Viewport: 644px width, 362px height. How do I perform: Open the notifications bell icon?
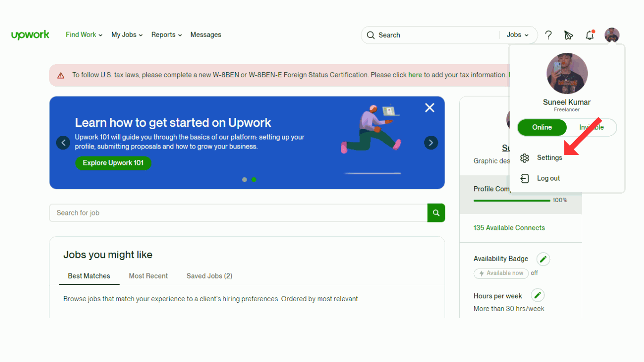coord(590,35)
